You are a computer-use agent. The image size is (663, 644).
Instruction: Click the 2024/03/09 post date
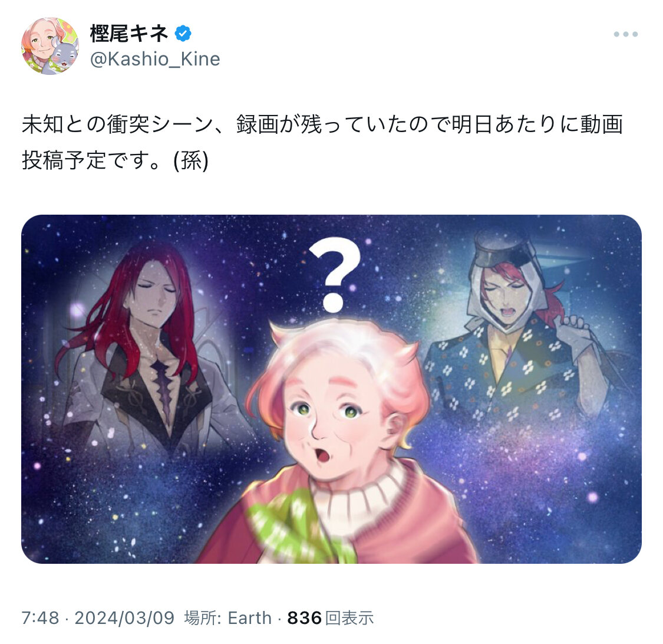124,618
